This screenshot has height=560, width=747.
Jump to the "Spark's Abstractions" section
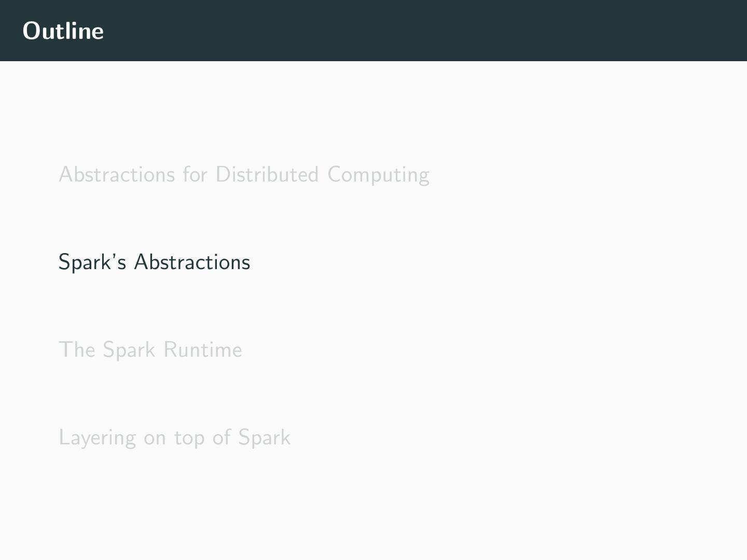pos(154,262)
